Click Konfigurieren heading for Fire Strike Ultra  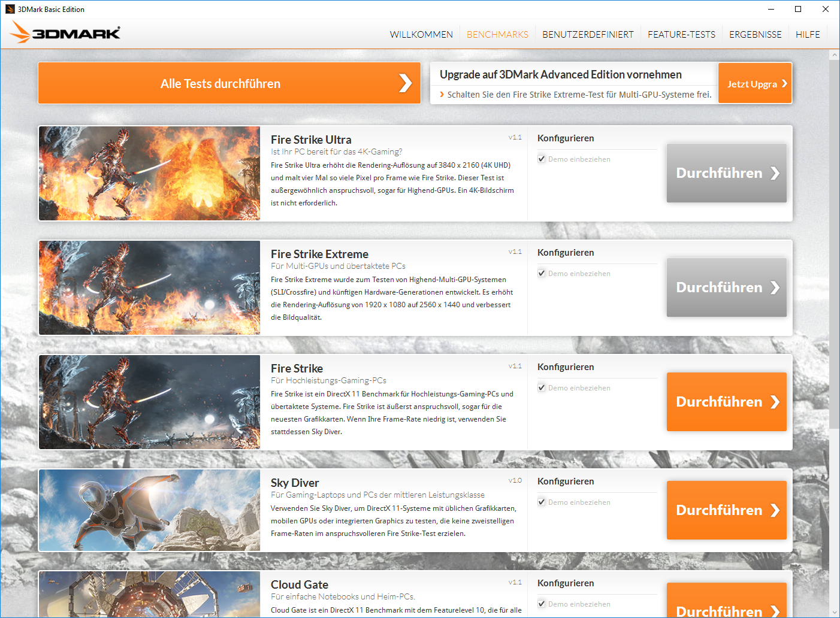point(566,138)
